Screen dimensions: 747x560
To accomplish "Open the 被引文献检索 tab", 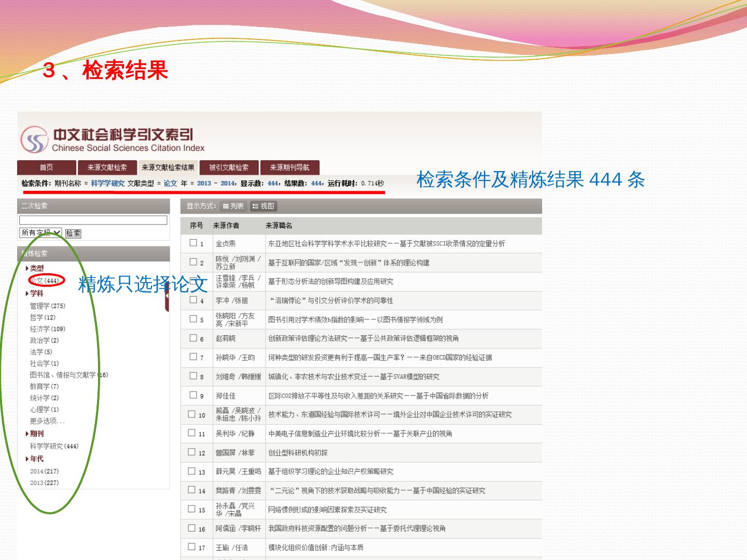I will [229, 167].
